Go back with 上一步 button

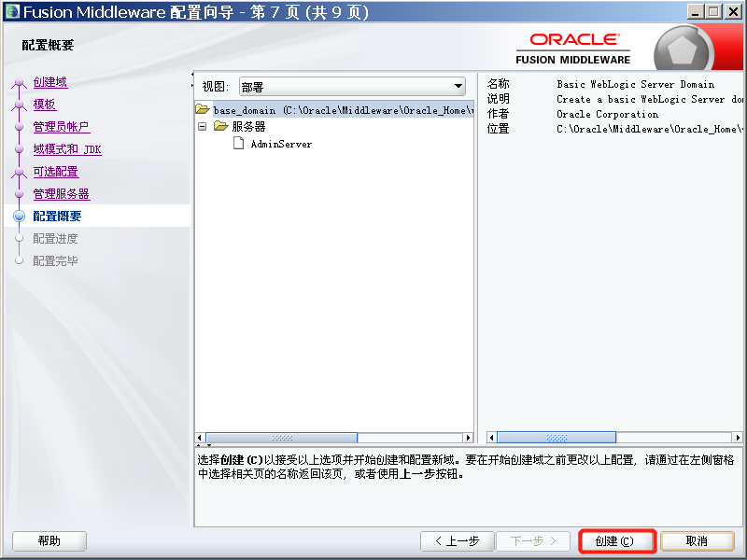[x=457, y=541]
